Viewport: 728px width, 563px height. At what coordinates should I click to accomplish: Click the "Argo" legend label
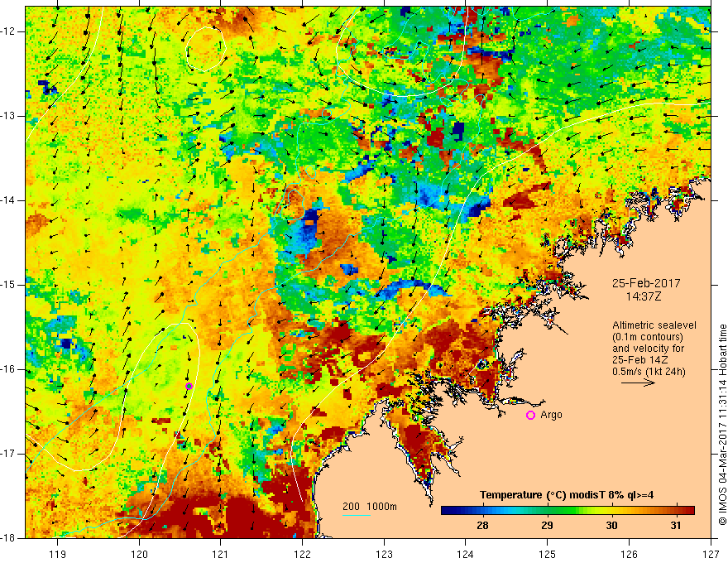point(551,415)
